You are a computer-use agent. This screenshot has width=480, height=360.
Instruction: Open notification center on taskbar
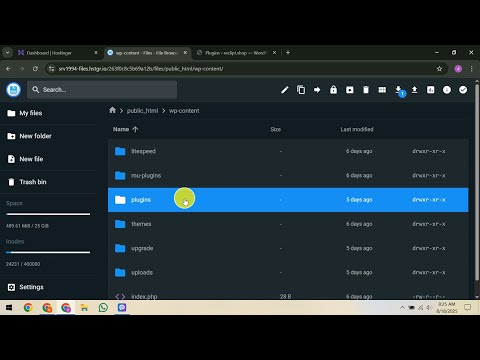point(467,307)
